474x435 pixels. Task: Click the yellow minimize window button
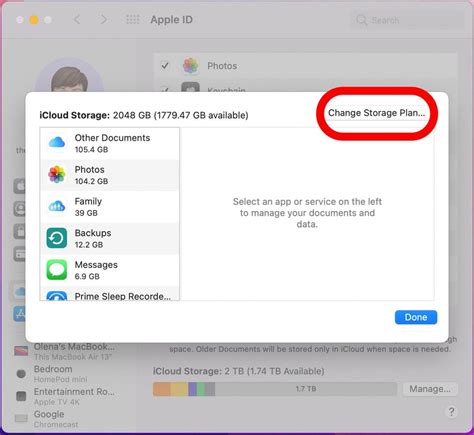point(34,20)
